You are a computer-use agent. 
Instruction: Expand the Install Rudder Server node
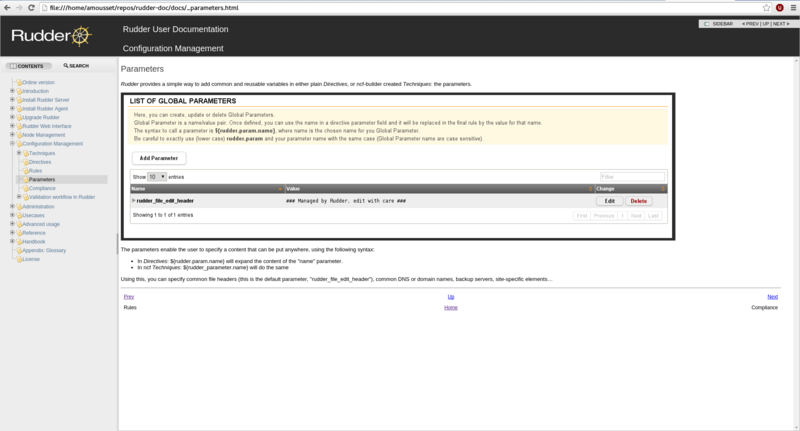pos(12,99)
